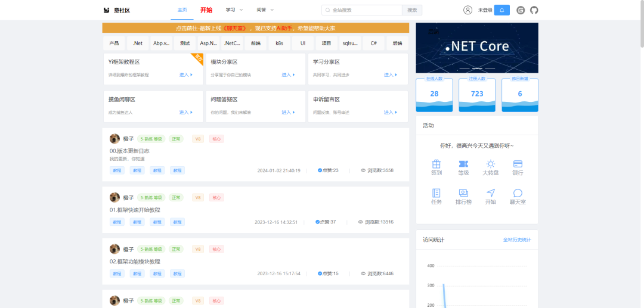Enter the Yi框架教程区 via 进入 link
The width and height of the screenshot is (644, 308).
[186, 75]
